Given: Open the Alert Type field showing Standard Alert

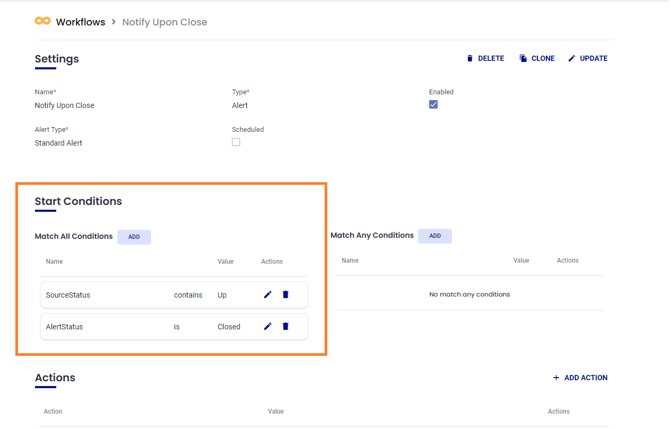Looking at the screenshot, I should (59, 143).
